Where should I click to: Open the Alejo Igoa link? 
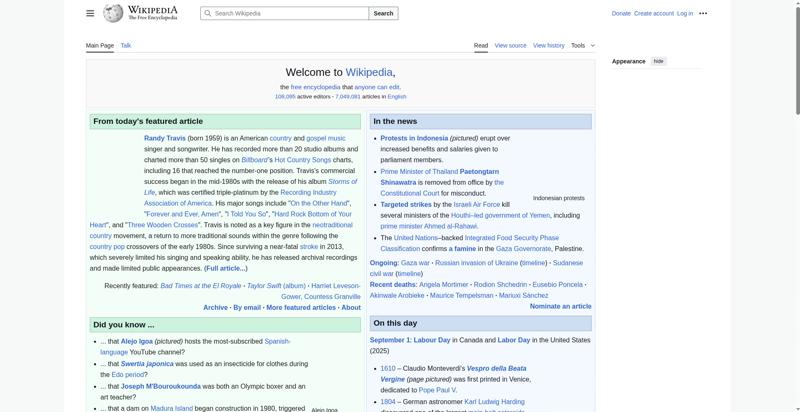[137, 341]
